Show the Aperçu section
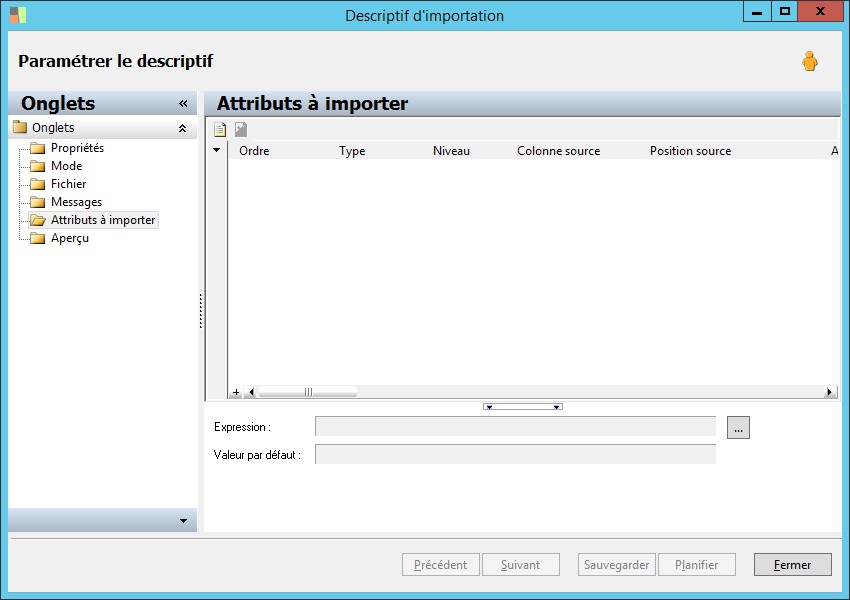The width and height of the screenshot is (850, 600). (69, 238)
